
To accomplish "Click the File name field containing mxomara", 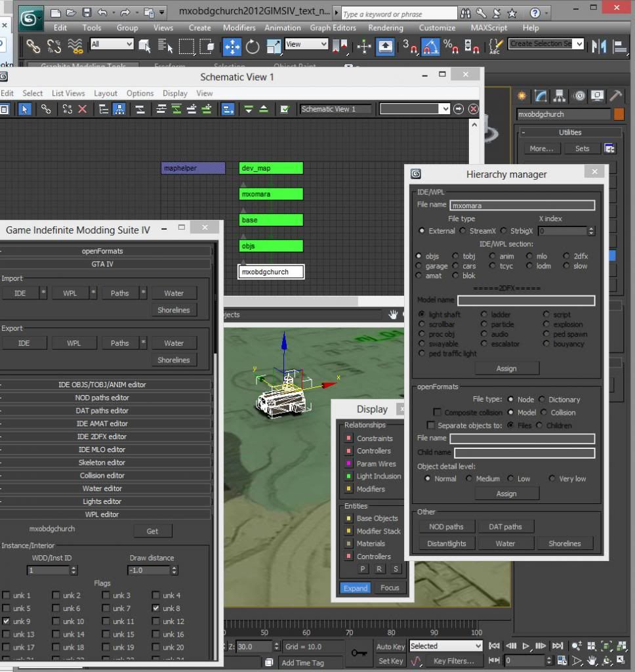I will coord(522,205).
